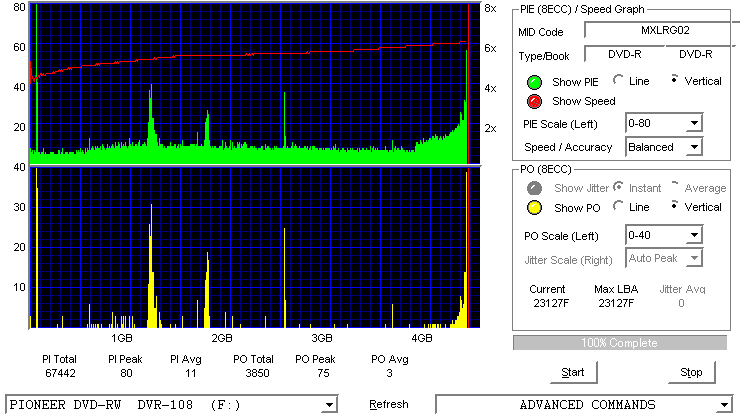Image resolution: width=742 pixels, height=420 pixels.
Task: Click the PO (8ECC) group title
Action: pyautogui.click(x=546, y=169)
